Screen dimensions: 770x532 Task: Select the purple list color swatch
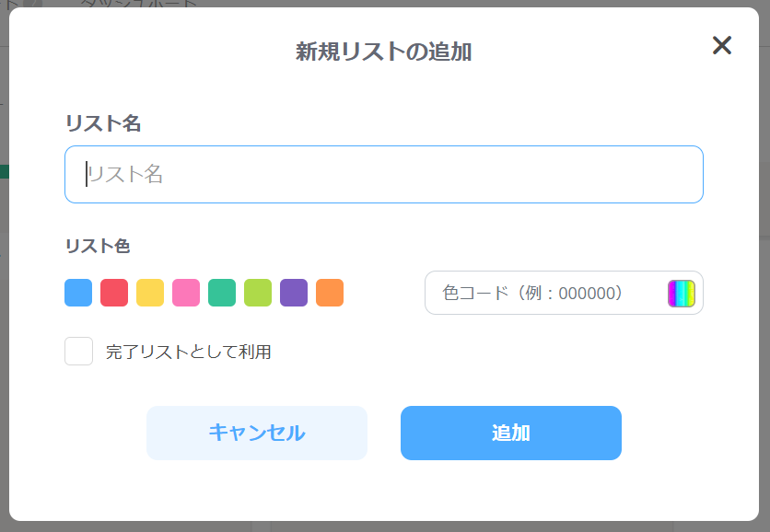[294, 293]
